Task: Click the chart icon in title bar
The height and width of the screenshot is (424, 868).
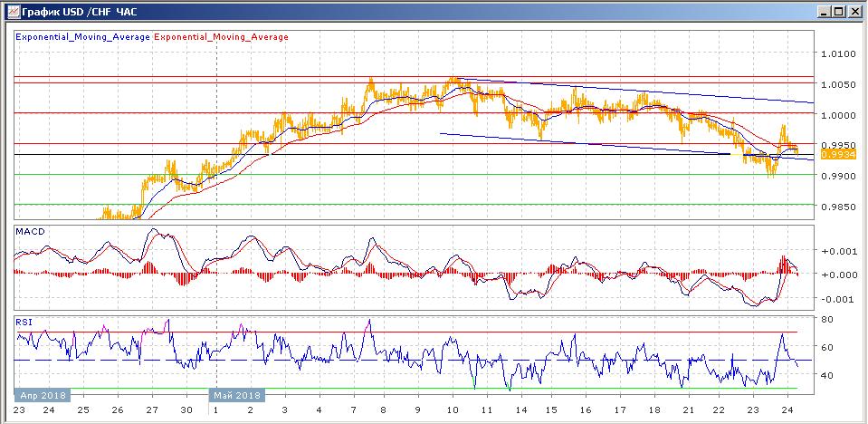Action: pyautogui.click(x=11, y=11)
